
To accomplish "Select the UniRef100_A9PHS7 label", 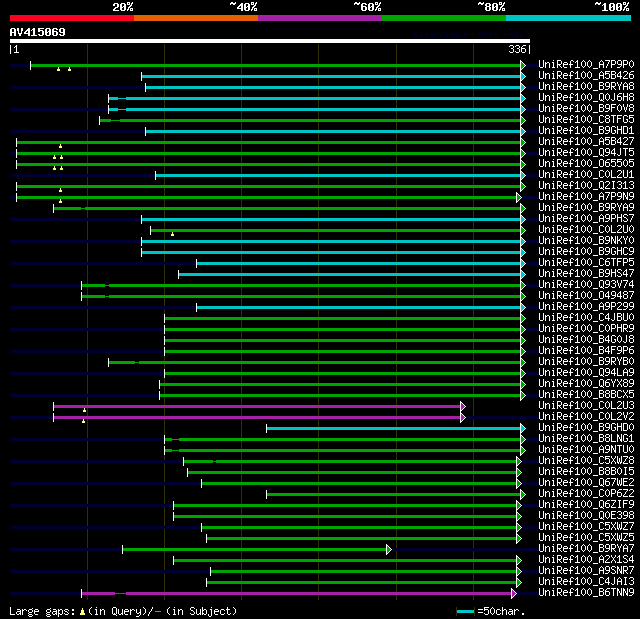I will [x=586, y=219].
